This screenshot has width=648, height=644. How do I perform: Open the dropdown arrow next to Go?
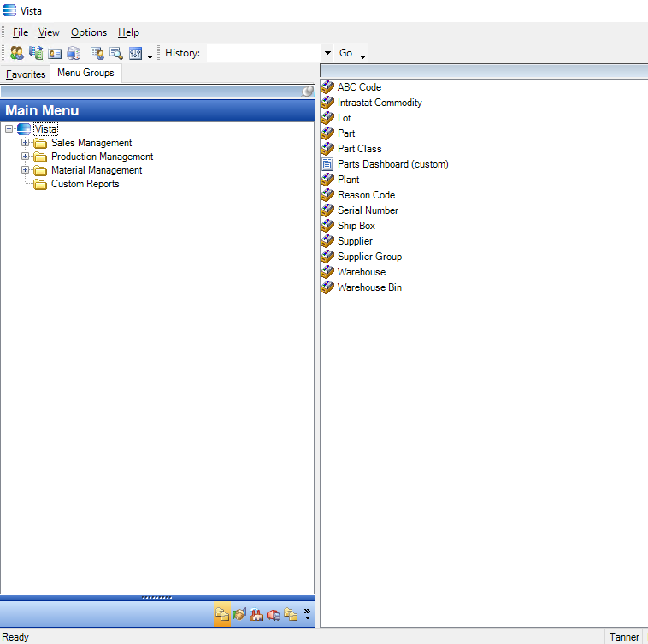pos(362,57)
